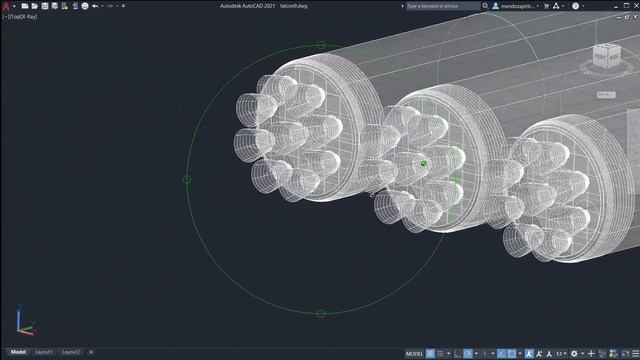Click the green circle center grip
The image size is (640, 360).
point(424,164)
